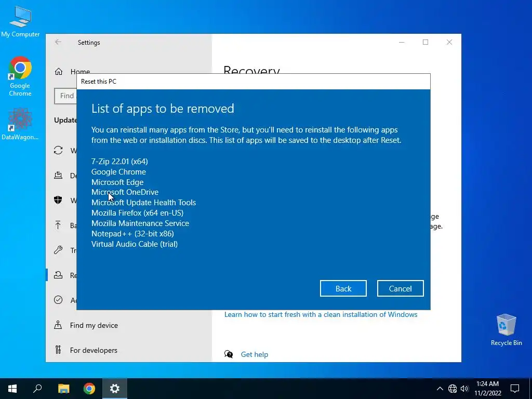Show hidden system tray icons
The image size is (532, 399).
pyautogui.click(x=440, y=389)
